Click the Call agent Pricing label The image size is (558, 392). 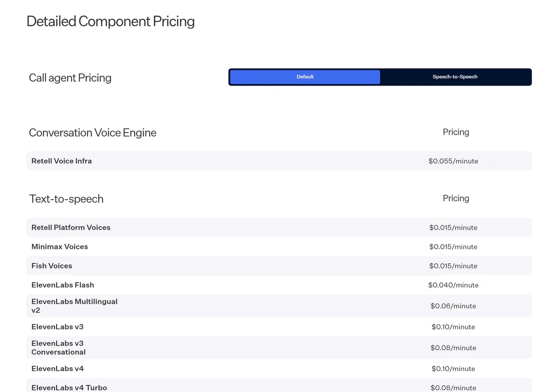coord(70,78)
